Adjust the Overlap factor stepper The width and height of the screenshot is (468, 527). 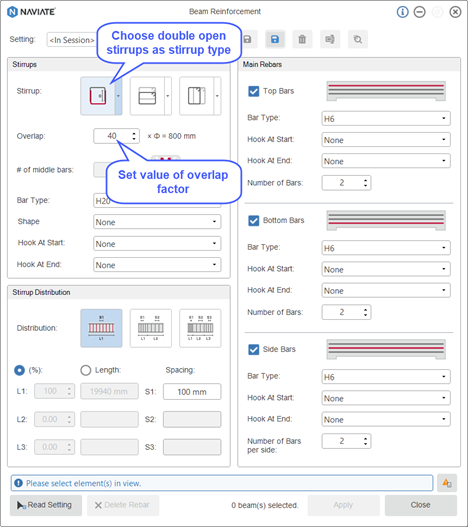[x=134, y=136]
